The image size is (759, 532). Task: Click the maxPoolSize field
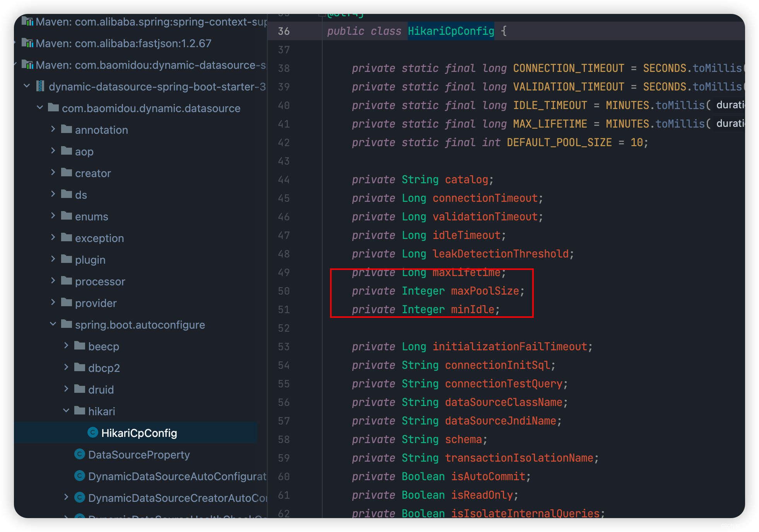[485, 291]
